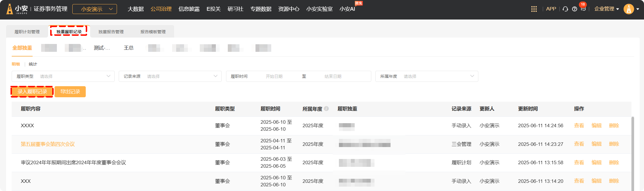View the 第五届董事会第四次会议 record

pyautogui.click(x=579, y=144)
